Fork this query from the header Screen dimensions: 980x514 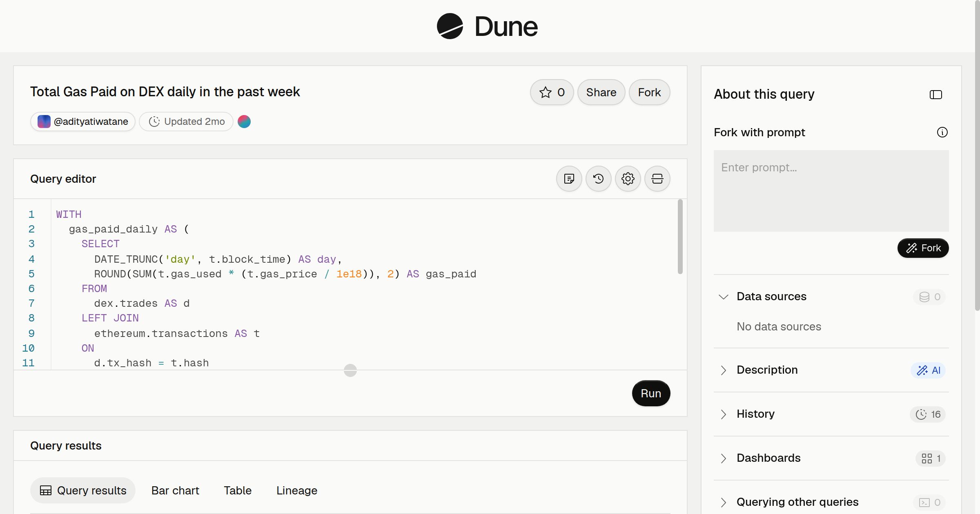[649, 92]
